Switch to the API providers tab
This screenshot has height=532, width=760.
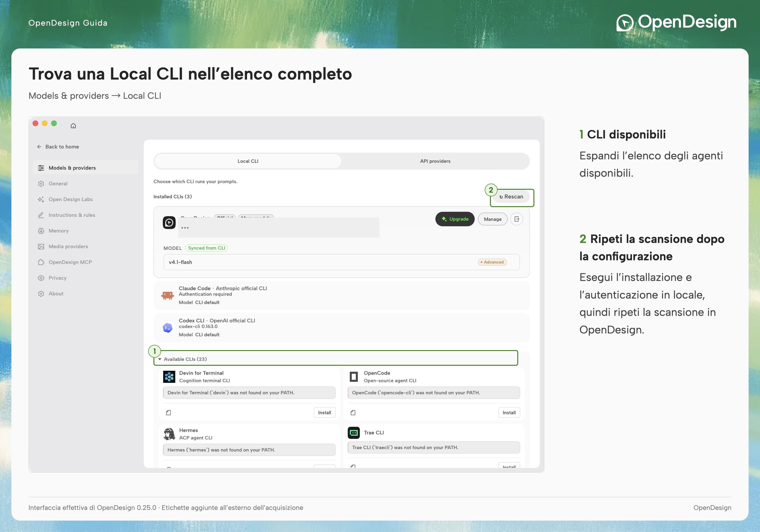tap(435, 161)
